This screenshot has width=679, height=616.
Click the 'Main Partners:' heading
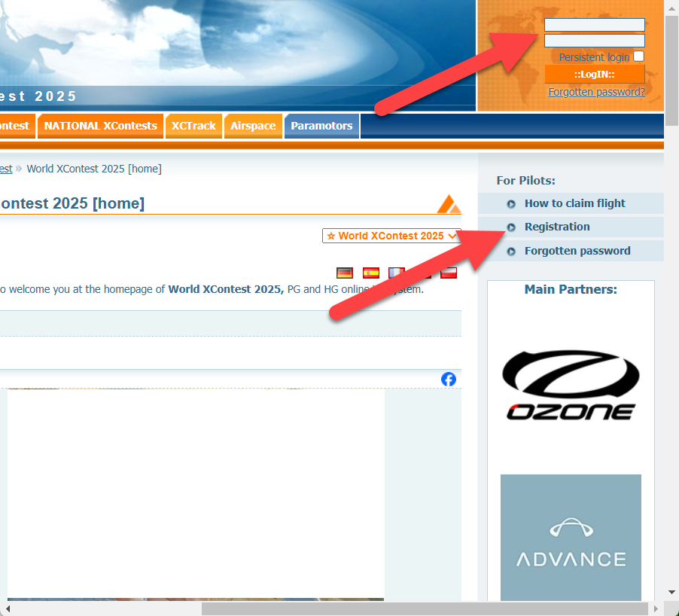tap(571, 289)
